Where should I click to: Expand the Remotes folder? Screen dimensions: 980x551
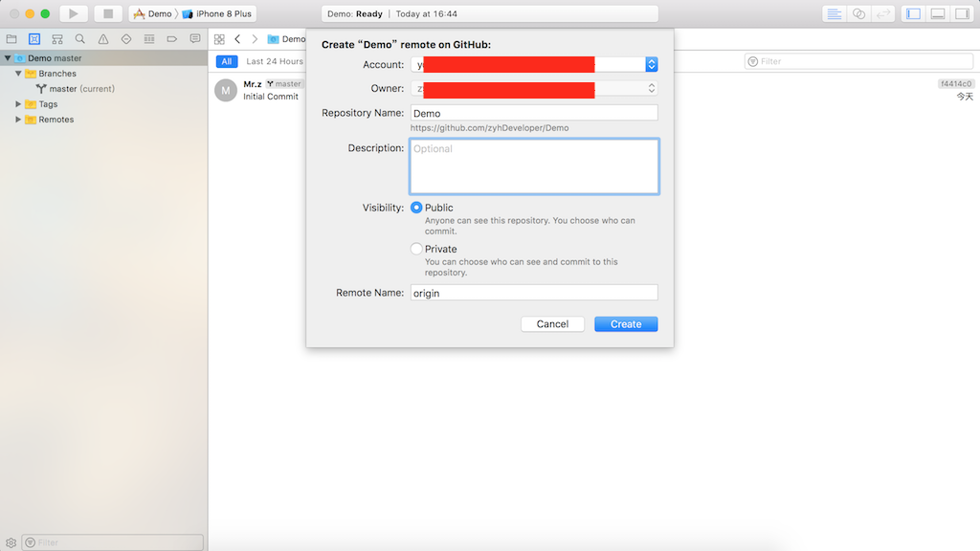click(x=18, y=120)
